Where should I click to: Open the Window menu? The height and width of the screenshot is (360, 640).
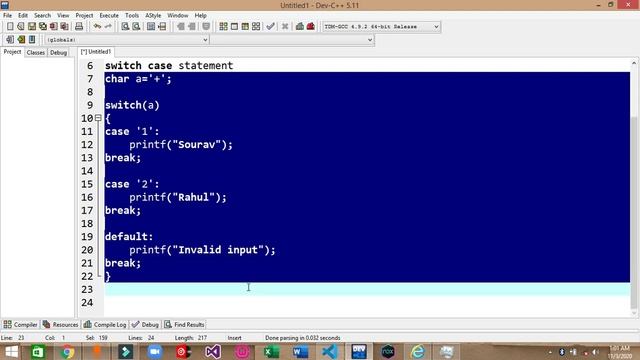178,16
